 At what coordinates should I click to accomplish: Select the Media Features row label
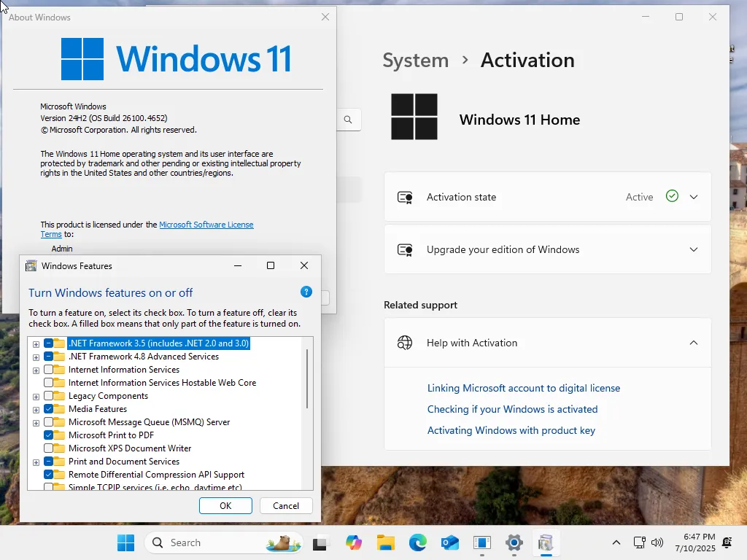click(x=98, y=408)
